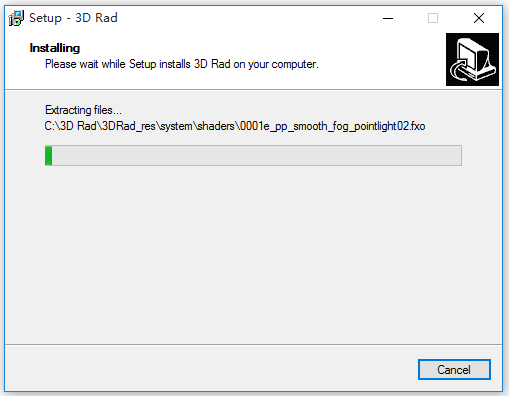Screen dimensions: 509x396
Task: Minimize the Setup - 3D Rad window
Action: click(x=388, y=18)
